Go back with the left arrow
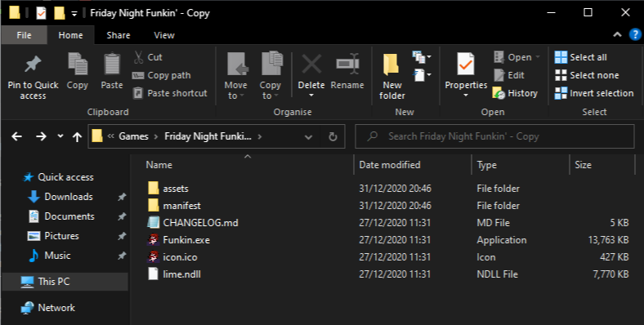Screen dimensions: 644x325 (x=17, y=136)
